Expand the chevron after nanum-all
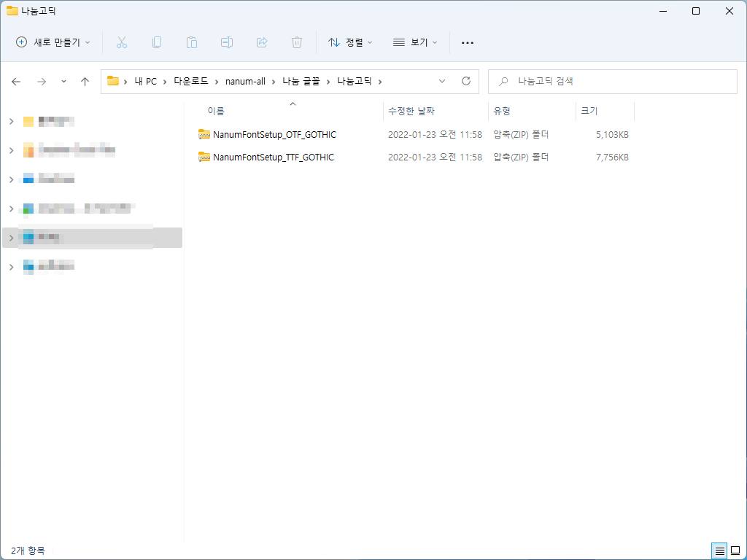Viewport: 747px width, 560px height. click(274, 82)
